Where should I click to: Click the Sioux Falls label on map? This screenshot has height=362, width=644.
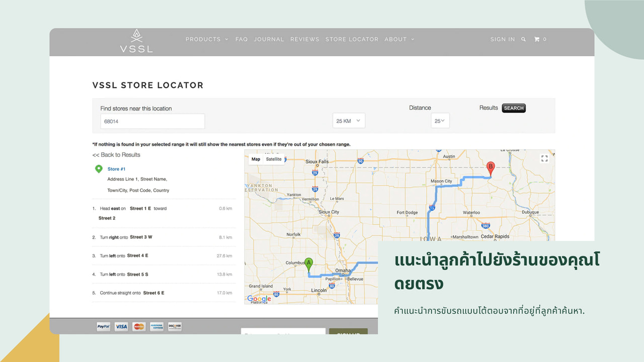(x=317, y=162)
